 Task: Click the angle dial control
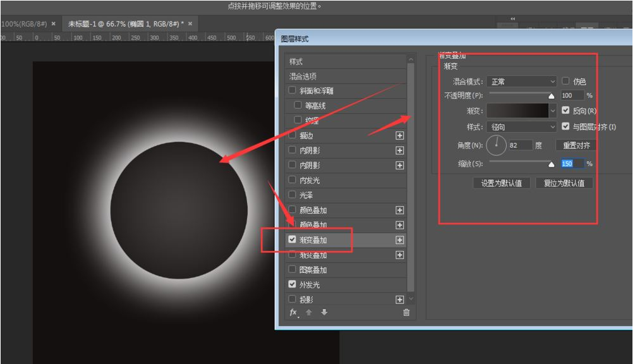(x=496, y=145)
